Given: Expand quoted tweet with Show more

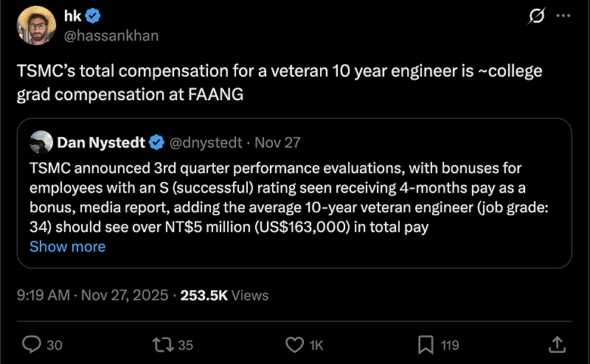Looking at the screenshot, I should [67, 247].
